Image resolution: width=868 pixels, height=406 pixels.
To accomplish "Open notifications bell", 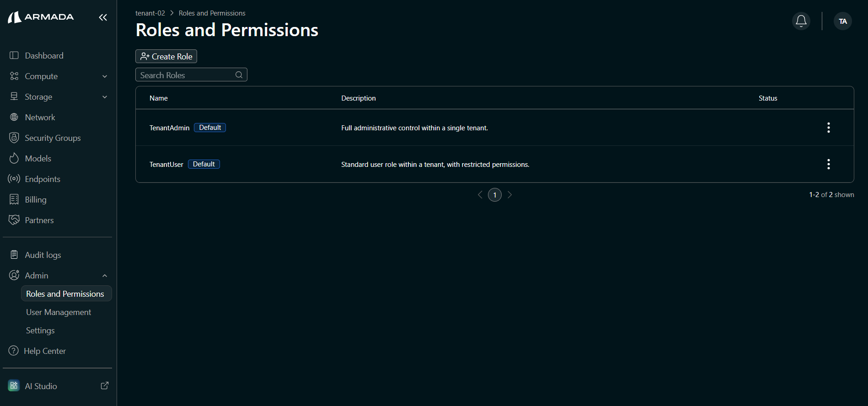I will (801, 21).
